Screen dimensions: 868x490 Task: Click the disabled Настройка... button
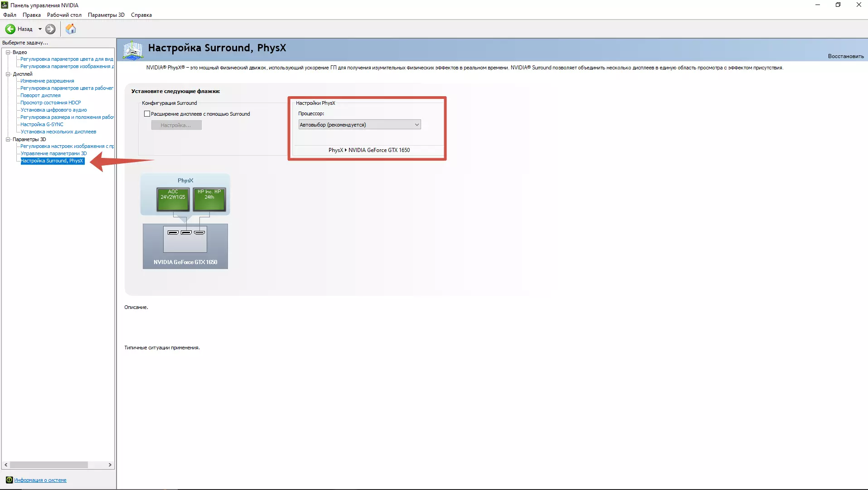click(176, 125)
